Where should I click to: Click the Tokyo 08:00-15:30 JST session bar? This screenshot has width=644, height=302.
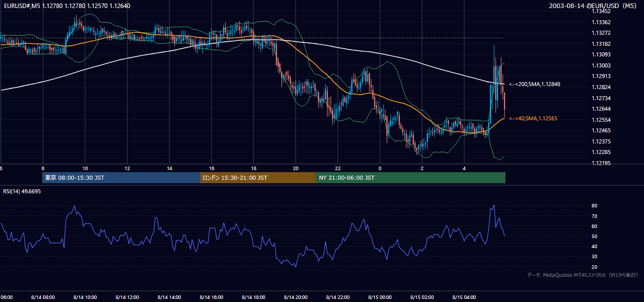pos(121,178)
